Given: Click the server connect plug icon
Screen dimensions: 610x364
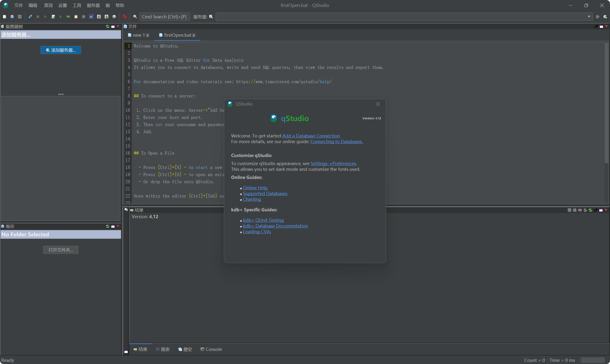Looking at the screenshot, I should tap(30, 16).
